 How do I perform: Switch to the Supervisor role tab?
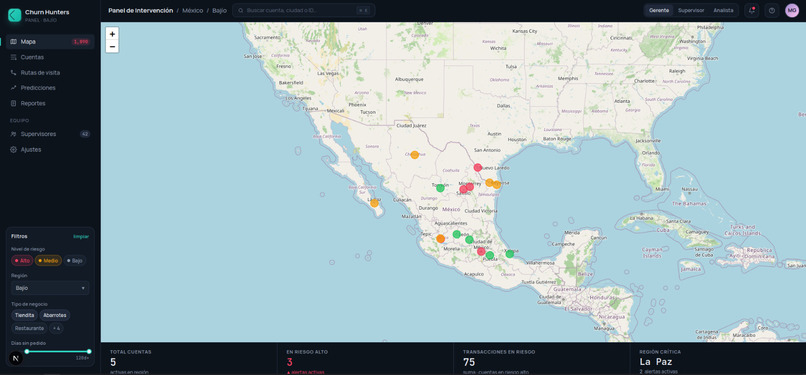[691, 10]
